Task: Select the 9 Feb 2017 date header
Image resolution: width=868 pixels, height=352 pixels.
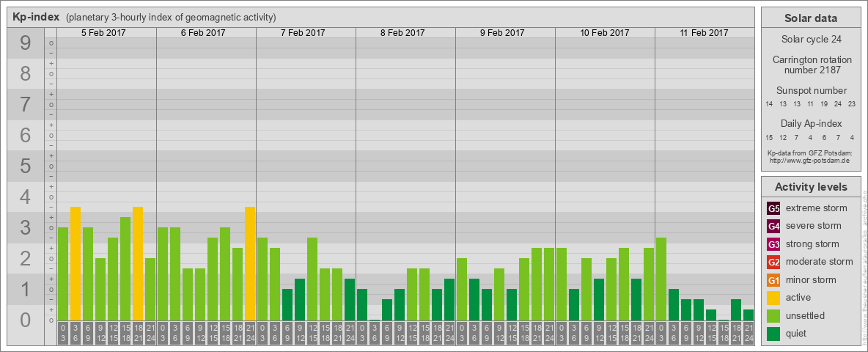Action: click(502, 33)
